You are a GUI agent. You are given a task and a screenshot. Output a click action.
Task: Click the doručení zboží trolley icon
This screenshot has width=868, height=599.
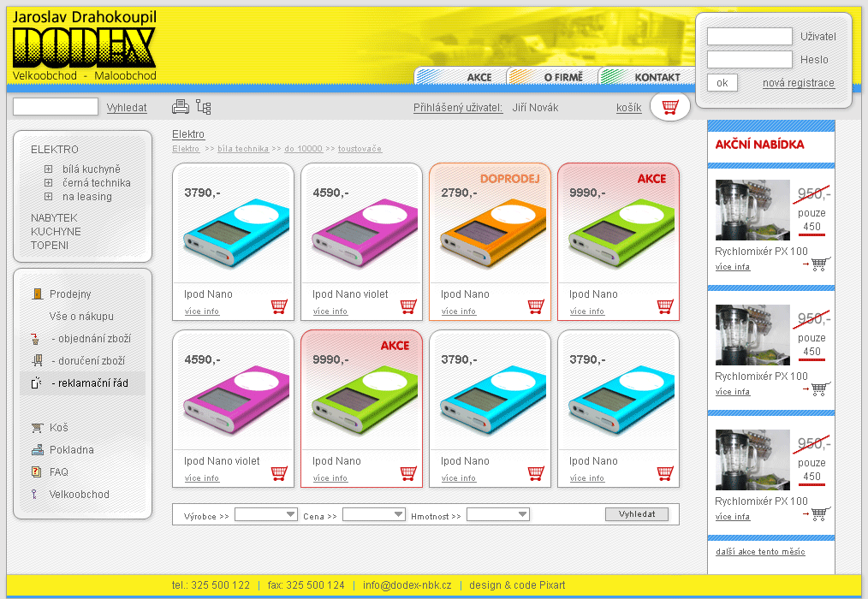click(37, 360)
